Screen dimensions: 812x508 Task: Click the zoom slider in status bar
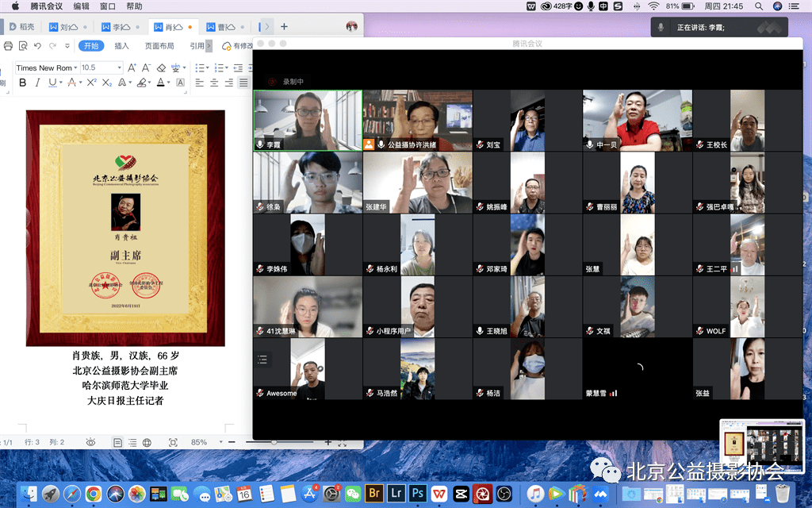pos(274,442)
